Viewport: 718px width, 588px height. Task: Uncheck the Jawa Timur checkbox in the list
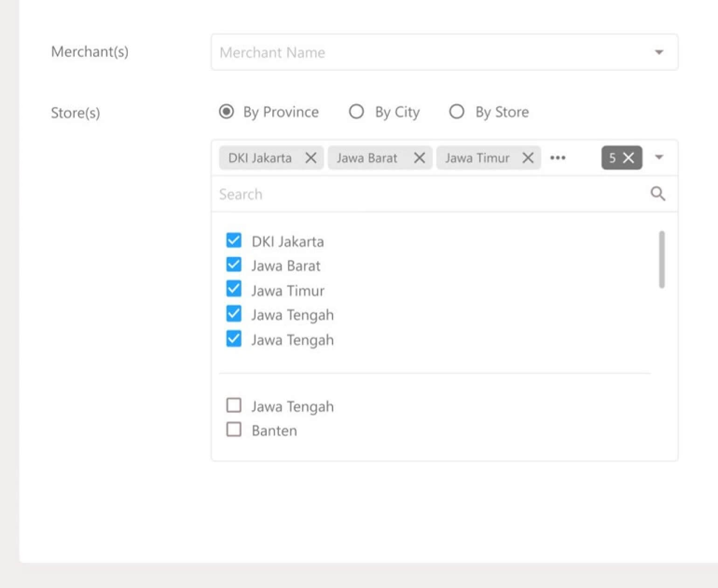coord(234,289)
